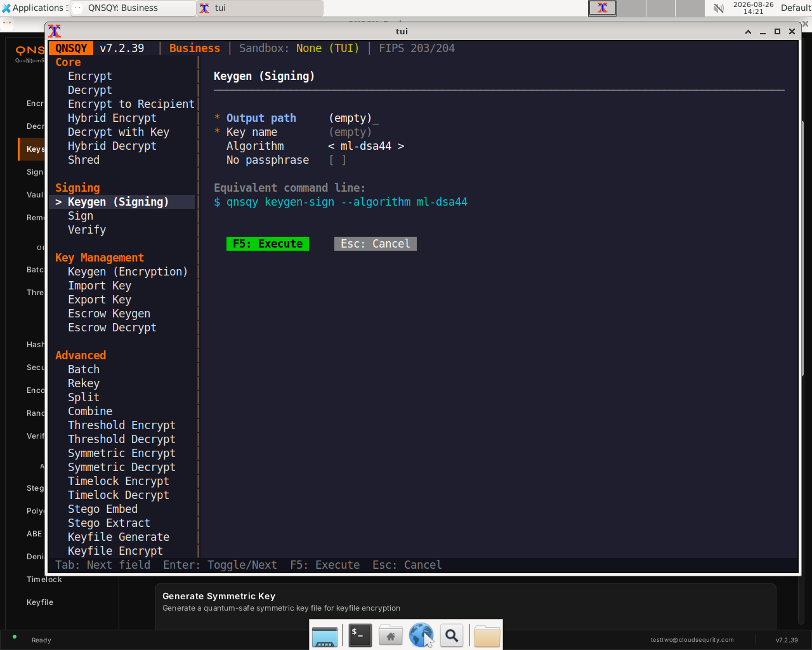Select Hybrid Decrypt entry

point(112,146)
